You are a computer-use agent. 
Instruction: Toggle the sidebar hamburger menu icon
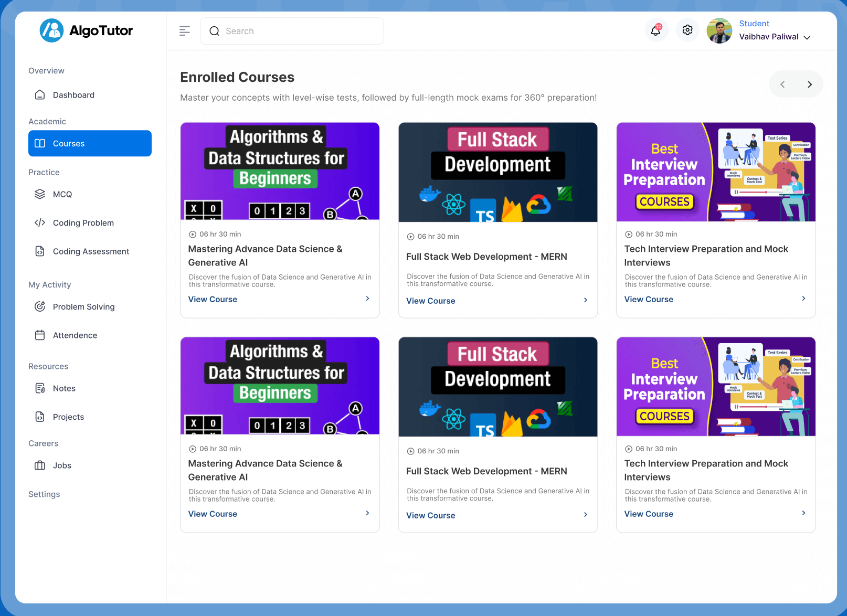[185, 31]
